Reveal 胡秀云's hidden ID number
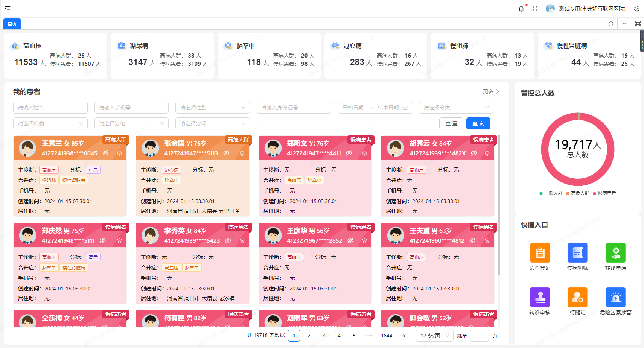 pyautogui.click(x=474, y=153)
